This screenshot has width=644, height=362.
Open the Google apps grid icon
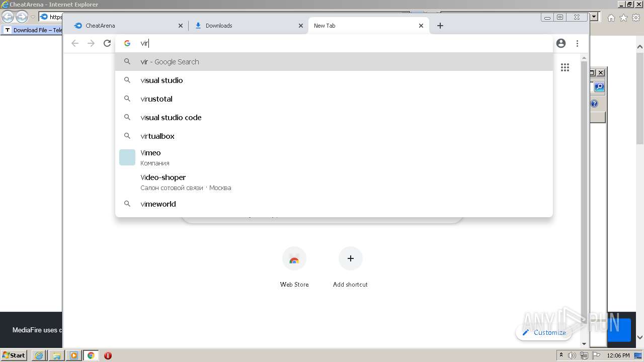(x=565, y=67)
